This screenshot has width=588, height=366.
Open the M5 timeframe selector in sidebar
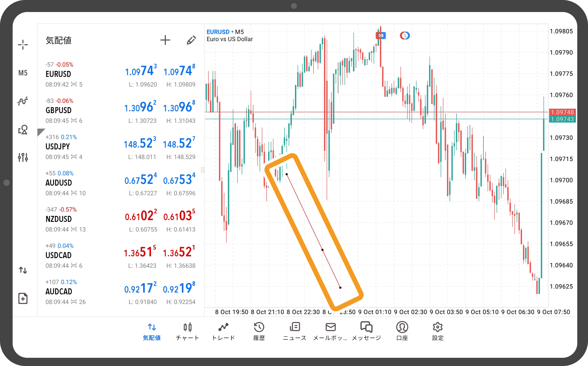pyautogui.click(x=23, y=73)
